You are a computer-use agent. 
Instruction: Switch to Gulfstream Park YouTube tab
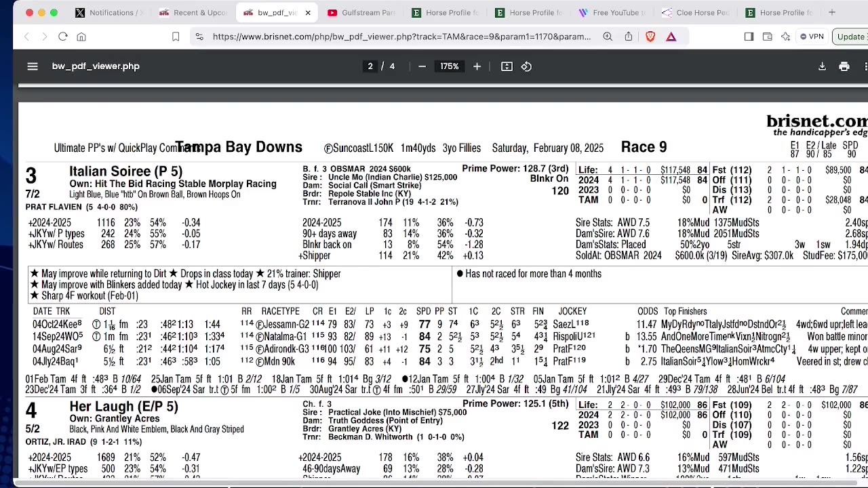pos(361,12)
